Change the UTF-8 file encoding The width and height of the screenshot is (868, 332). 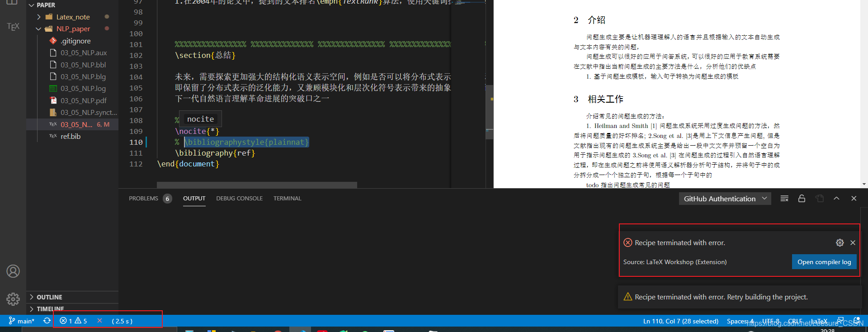[x=771, y=321]
